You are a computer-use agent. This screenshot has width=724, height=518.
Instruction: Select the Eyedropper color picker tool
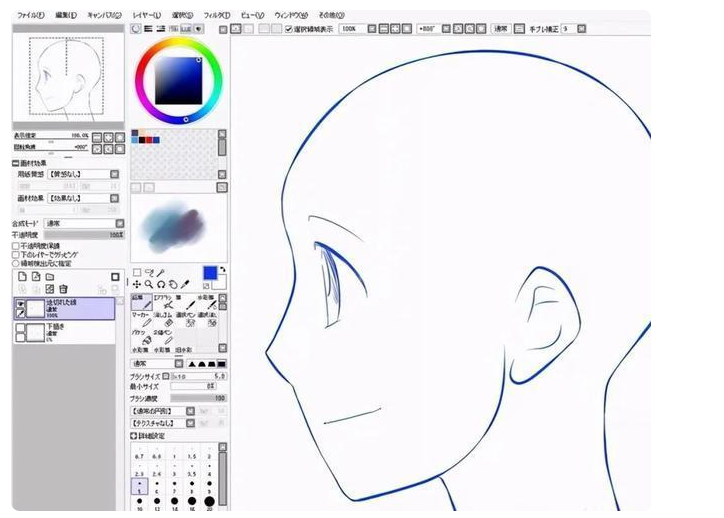pos(185,284)
